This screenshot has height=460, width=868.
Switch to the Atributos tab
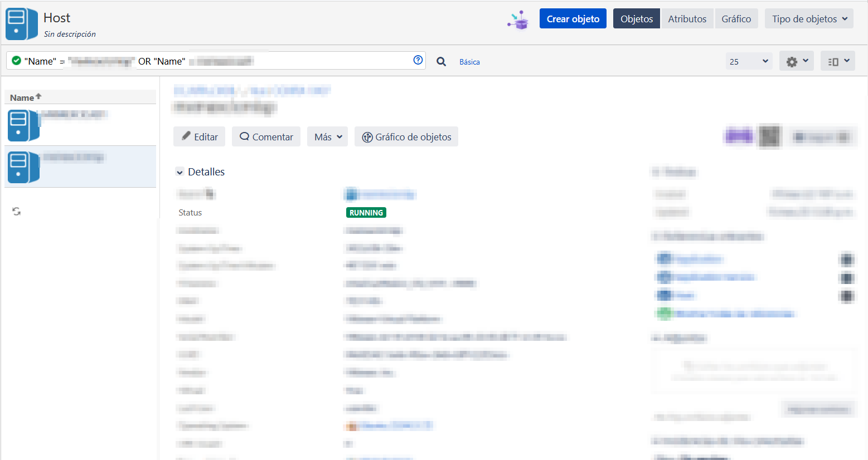pos(687,19)
